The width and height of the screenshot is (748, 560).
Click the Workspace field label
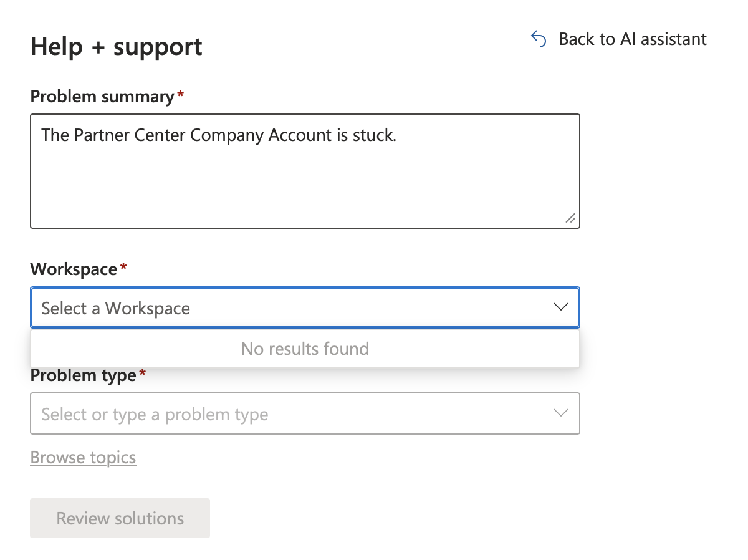tap(74, 269)
